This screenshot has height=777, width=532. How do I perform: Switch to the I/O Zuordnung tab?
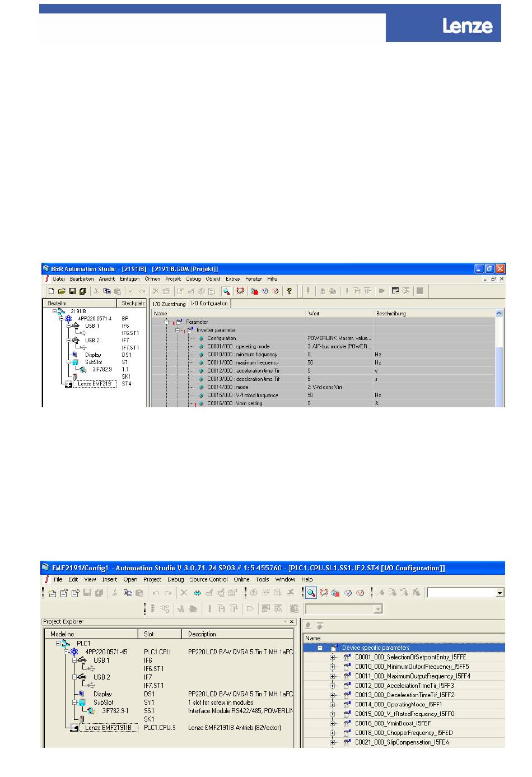pyautogui.click(x=169, y=304)
